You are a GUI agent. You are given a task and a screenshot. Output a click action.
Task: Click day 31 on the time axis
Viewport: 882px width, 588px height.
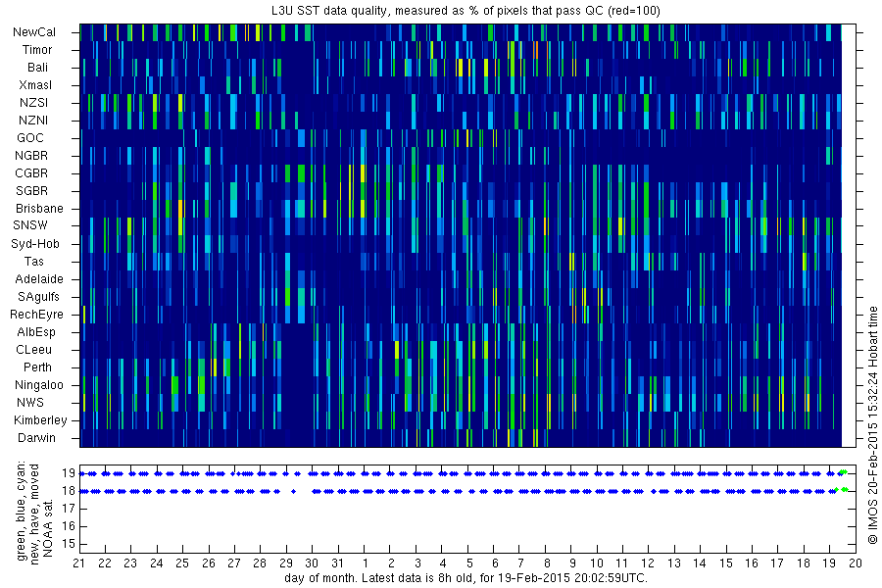click(337, 563)
